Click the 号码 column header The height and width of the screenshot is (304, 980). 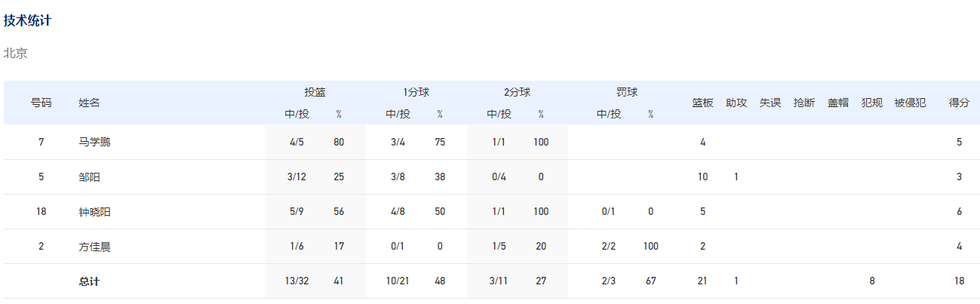pyautogui.click(x=41, y=103)
